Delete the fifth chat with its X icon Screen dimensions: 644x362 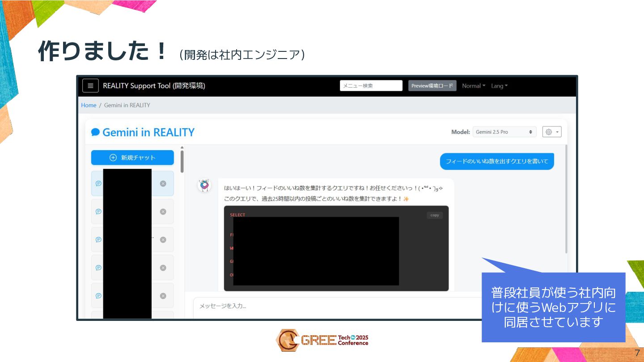click(x=163, y=296)
